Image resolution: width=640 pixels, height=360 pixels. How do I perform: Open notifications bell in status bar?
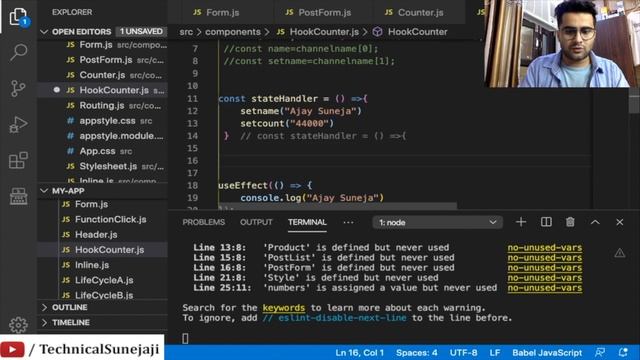623,353
